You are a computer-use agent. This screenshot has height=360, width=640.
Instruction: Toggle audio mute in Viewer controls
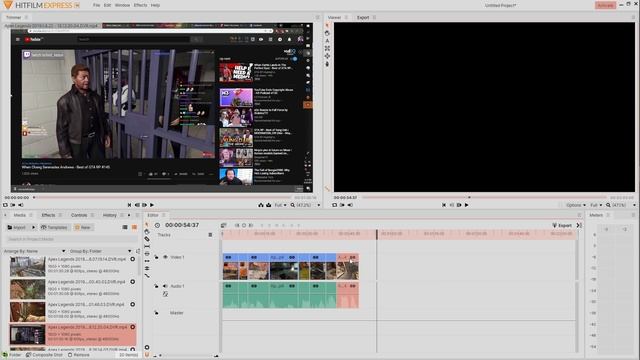coord(350,205)
